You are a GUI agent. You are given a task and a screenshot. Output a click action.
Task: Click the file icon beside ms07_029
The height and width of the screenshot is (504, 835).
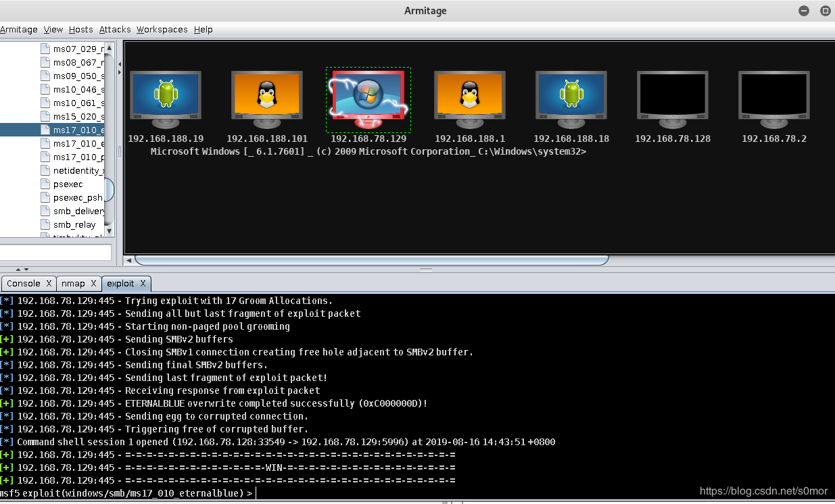click(x=45, y=49)
